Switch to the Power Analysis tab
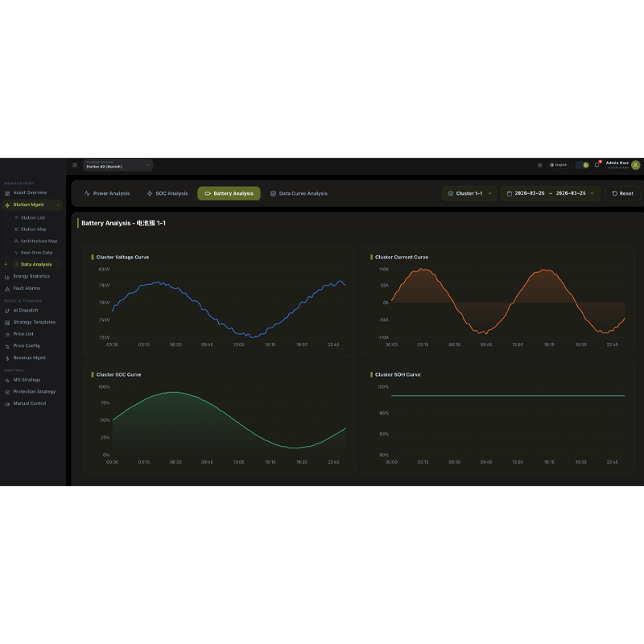Image resolution: width=644 pixels, height=644 pixels. pos(107,193)
